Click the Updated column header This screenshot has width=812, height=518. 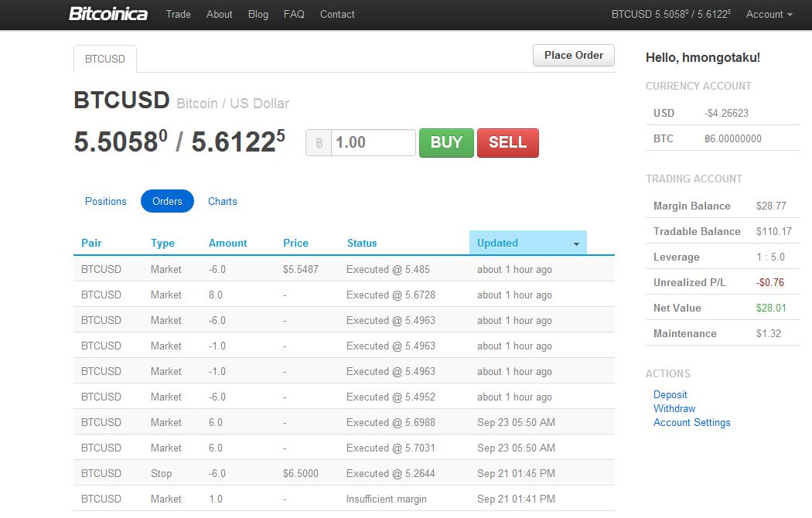(527, 244)
